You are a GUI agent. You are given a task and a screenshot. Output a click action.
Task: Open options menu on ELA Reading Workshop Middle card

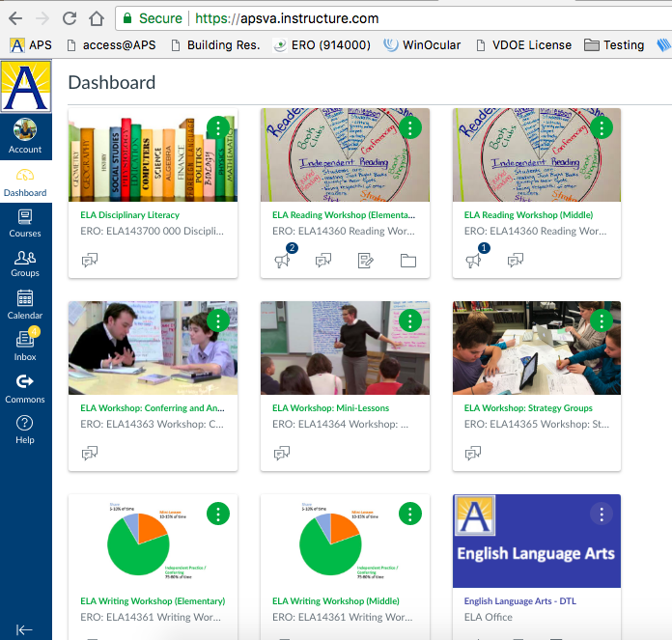coord(602,127)
